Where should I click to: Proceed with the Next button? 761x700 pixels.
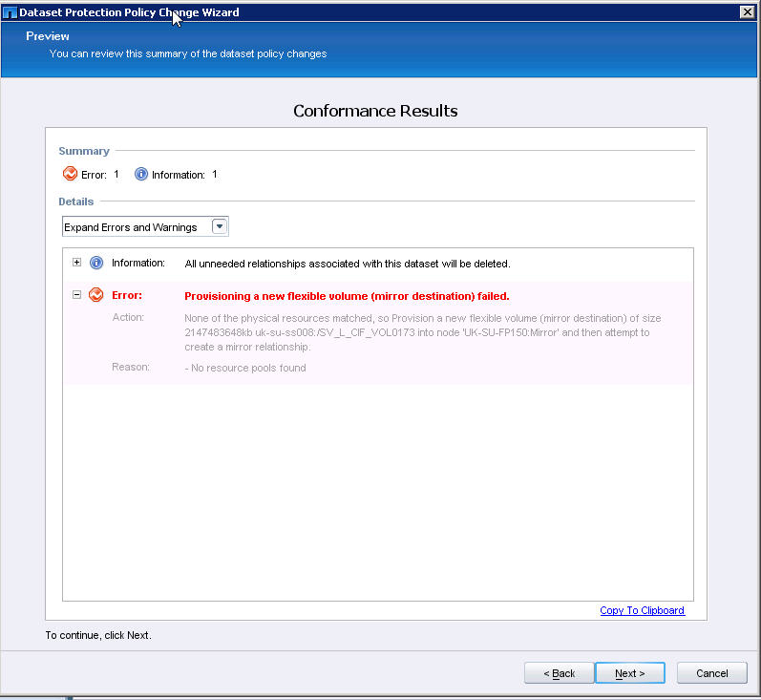[629, 673]
